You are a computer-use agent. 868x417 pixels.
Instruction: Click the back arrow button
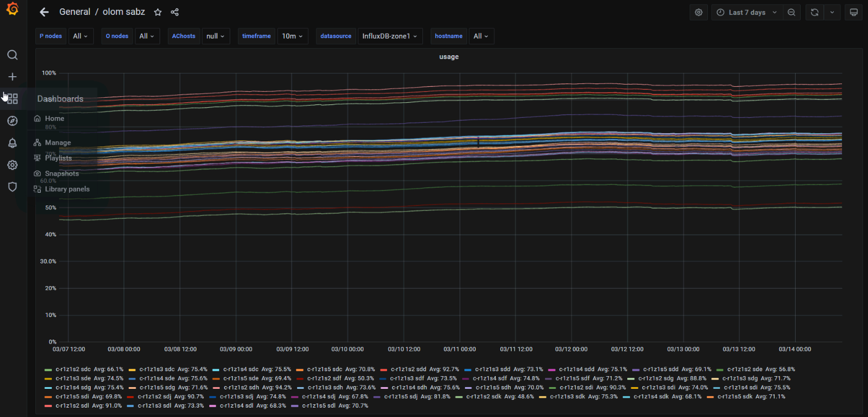(44, 12)
